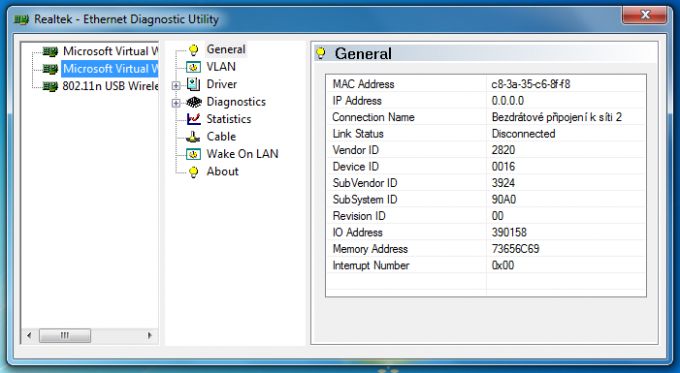The height and width of the screenshot is (373, 680).
Task: Click the Cable icon in the tree
Action: pos(193,137)
